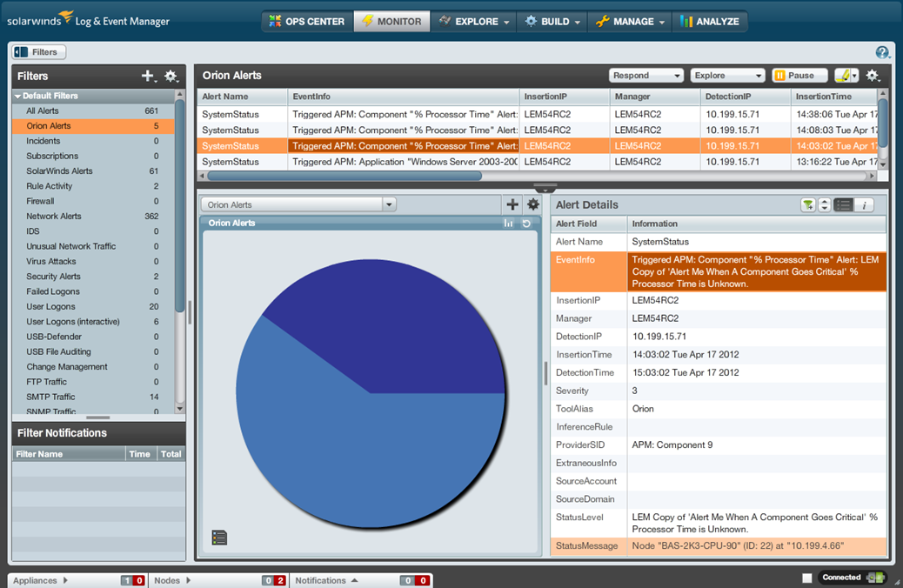Click the vertical scrollbar of alerts grid
Screen dimensions: 903x588
pos(883,122)
